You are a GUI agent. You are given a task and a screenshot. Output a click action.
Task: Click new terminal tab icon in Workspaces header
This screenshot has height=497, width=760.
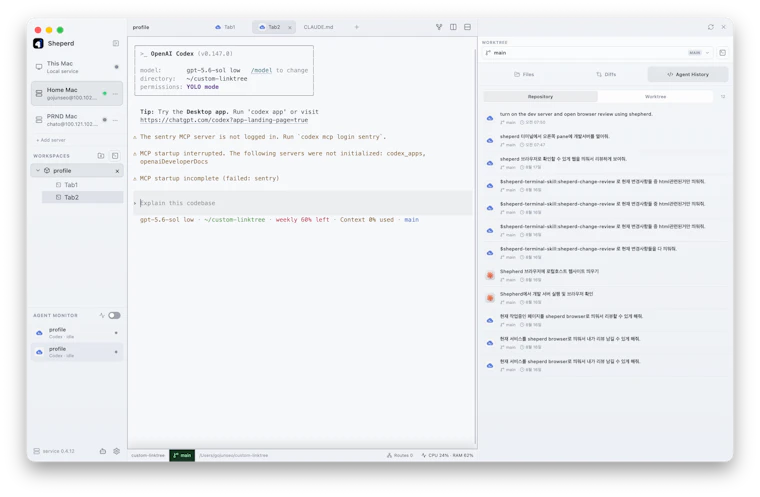tap(115, 156)
